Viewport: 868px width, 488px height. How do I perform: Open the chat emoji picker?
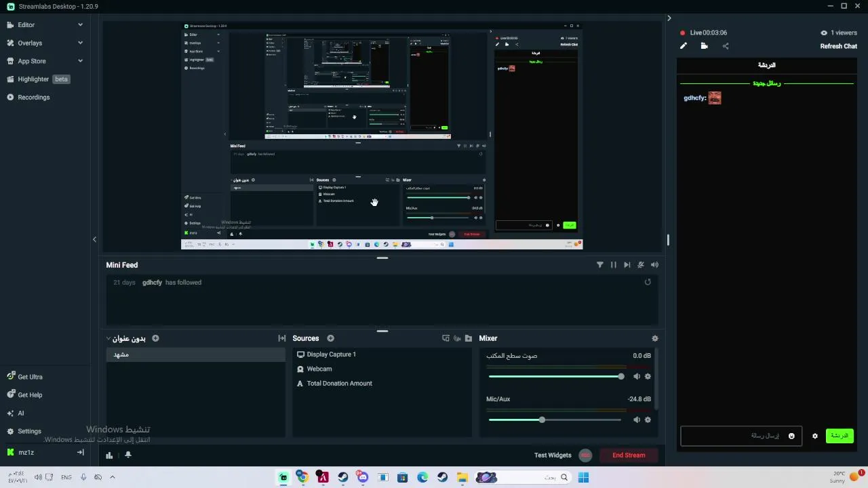pyautogui.click(x=791, y=436)
